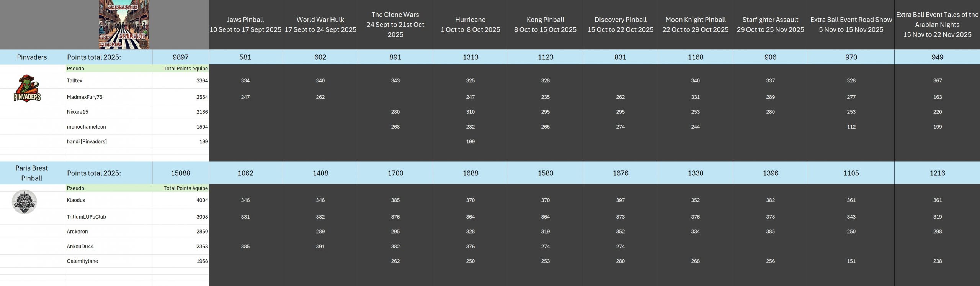Select the Talltex player name cell
Image resolution: width=980 pixels, height=286 pixels.
tap(109, 81)
